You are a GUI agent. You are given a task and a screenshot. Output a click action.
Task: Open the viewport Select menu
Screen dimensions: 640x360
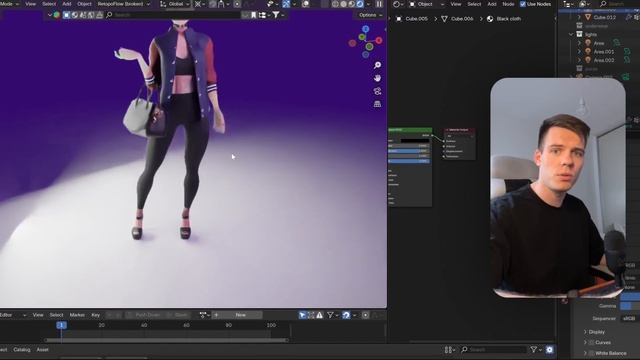49,4
